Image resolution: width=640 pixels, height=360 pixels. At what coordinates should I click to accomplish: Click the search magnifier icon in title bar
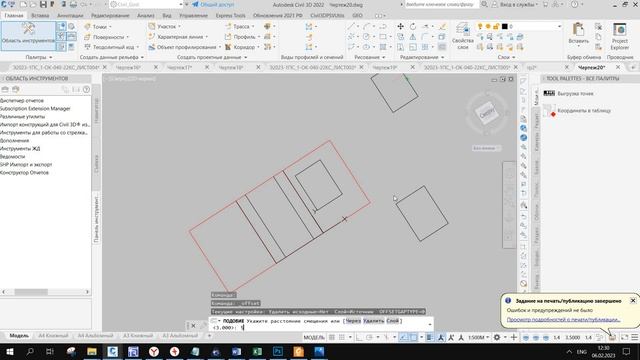(484, 4)
